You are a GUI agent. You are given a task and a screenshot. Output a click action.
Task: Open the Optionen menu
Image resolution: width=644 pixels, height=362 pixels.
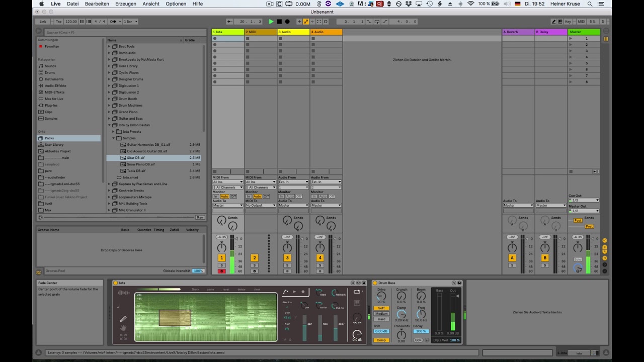pos(176,4)
